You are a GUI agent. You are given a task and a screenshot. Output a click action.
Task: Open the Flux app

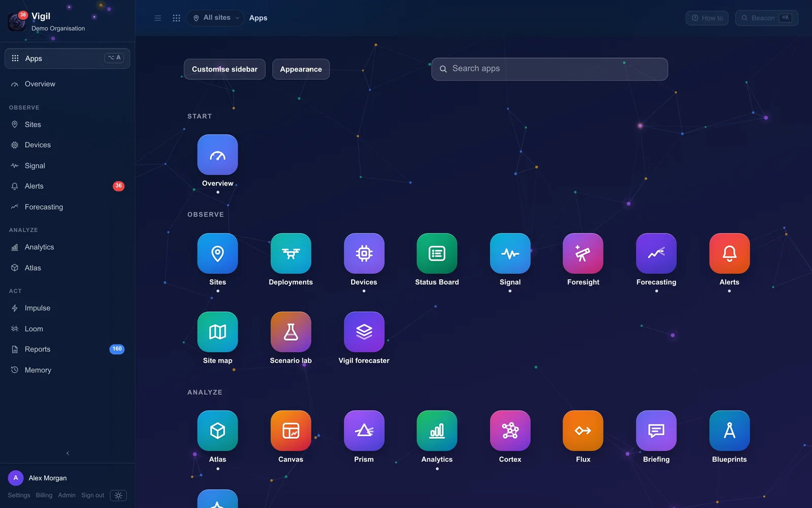pos(583,430)
